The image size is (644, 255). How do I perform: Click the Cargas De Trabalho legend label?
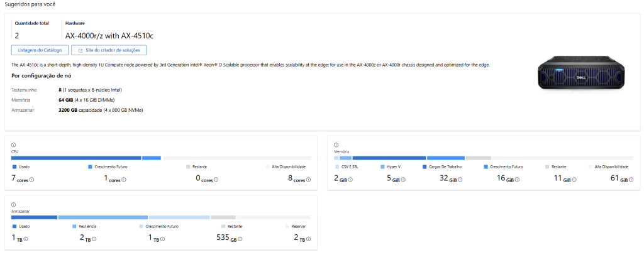[445, 167]
